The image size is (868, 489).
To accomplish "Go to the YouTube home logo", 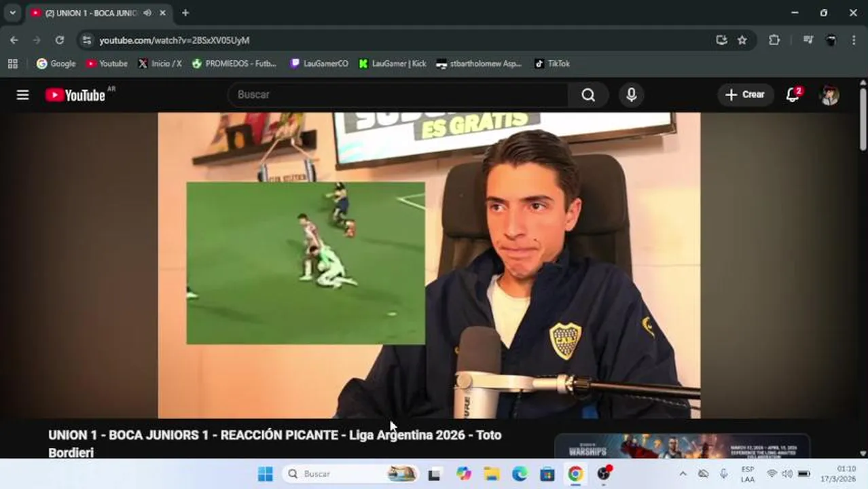I will click(75, 95).
